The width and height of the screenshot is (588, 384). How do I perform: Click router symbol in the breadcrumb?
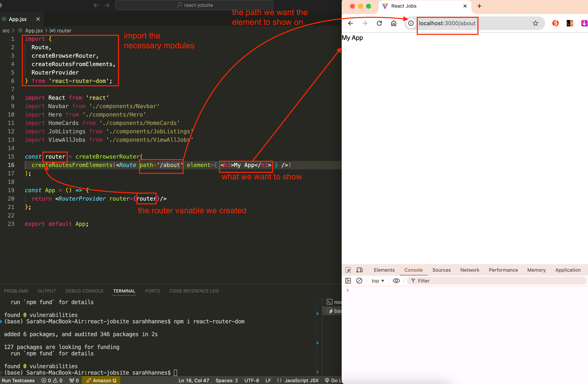click(64, 31)
